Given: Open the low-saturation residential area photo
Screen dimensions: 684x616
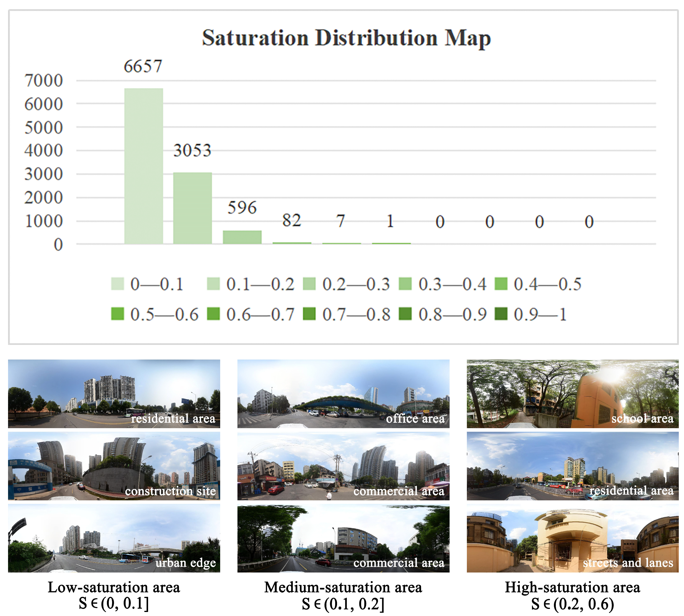Looking at the screenshot, I should 114,394.
